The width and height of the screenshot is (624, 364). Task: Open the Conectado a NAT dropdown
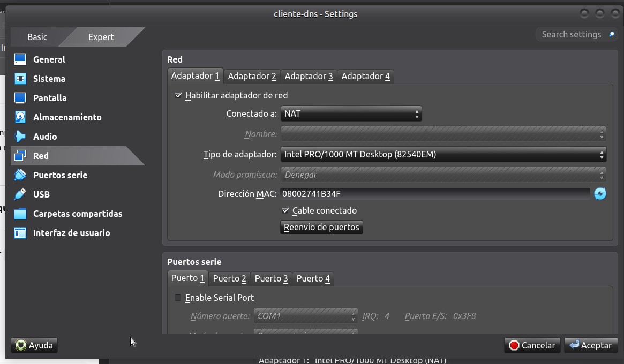[x=351, y=113]
